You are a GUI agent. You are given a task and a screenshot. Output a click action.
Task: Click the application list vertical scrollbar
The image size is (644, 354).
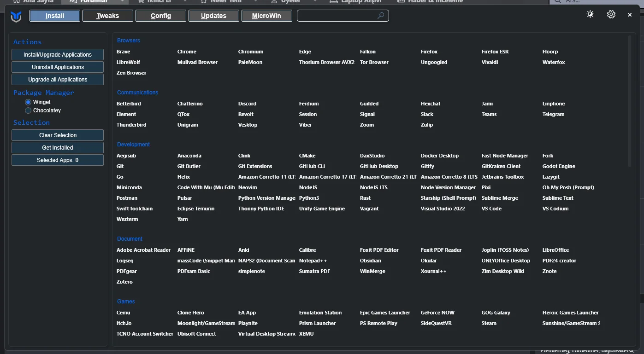[x=629, y=100]
